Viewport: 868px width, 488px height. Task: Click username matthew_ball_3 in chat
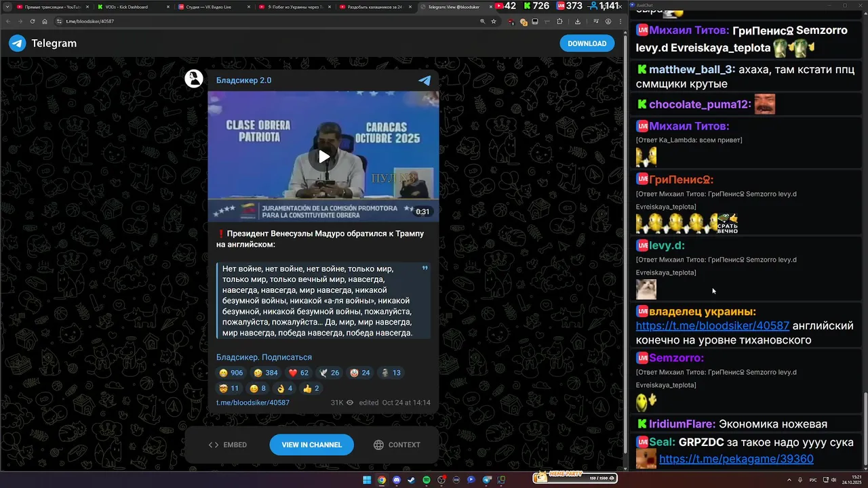692,70
